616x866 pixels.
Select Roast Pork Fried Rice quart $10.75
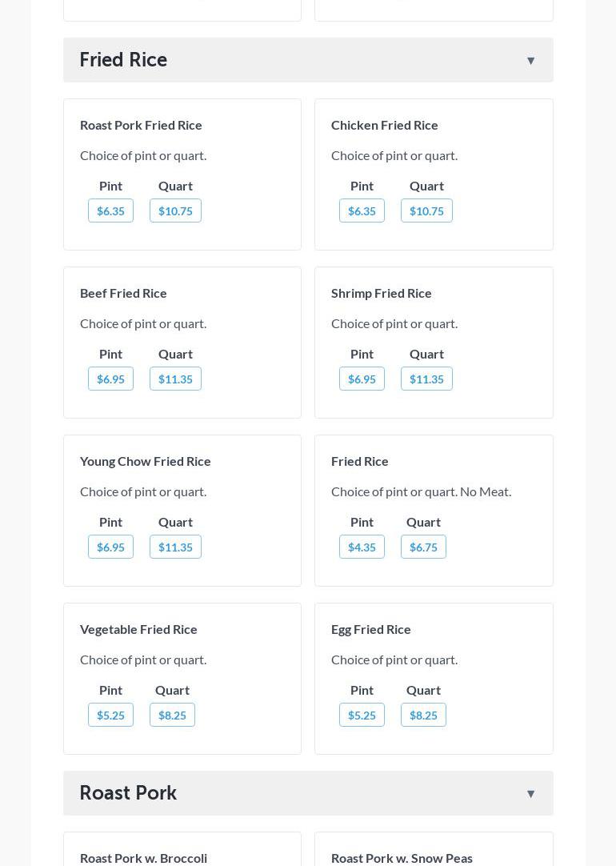[175, 211]
